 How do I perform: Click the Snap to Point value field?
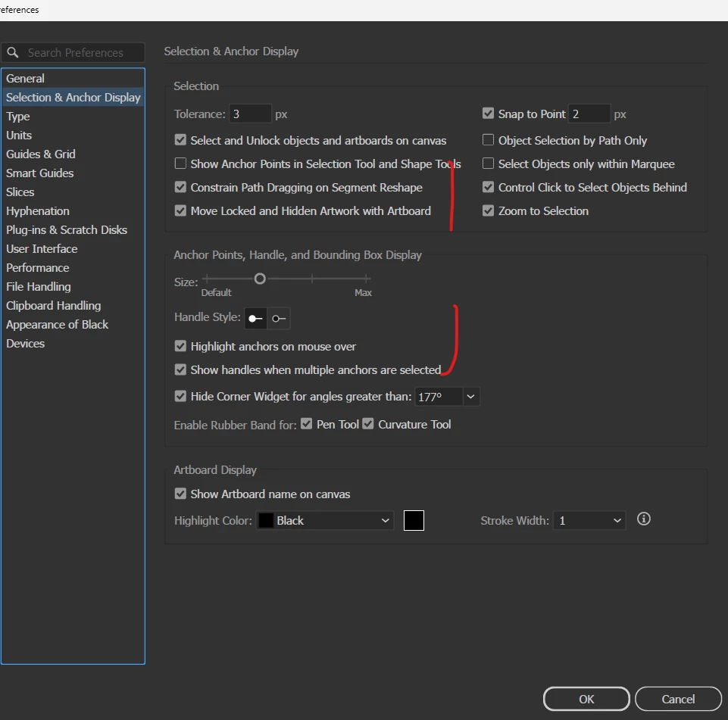click(589, 114)
